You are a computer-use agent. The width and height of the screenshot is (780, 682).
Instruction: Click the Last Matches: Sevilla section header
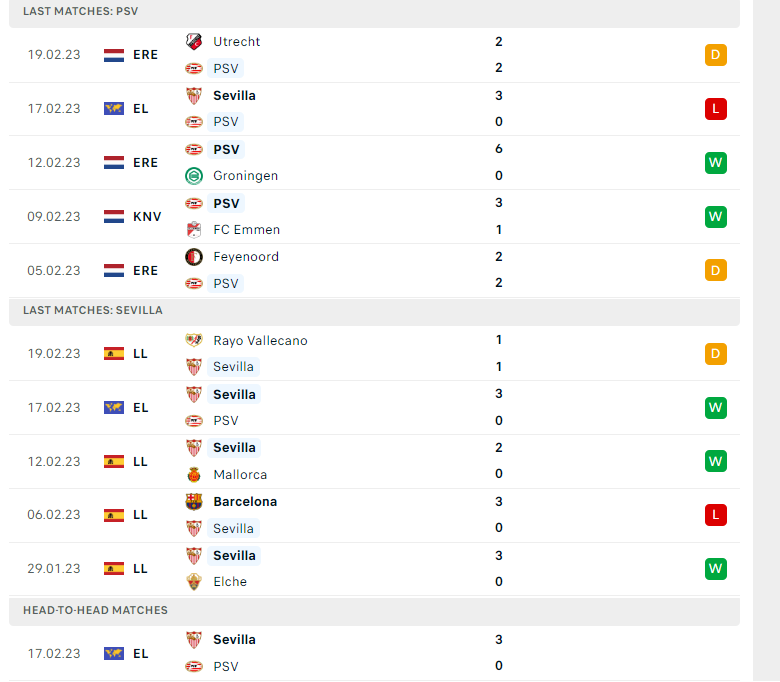coord(93,310)
